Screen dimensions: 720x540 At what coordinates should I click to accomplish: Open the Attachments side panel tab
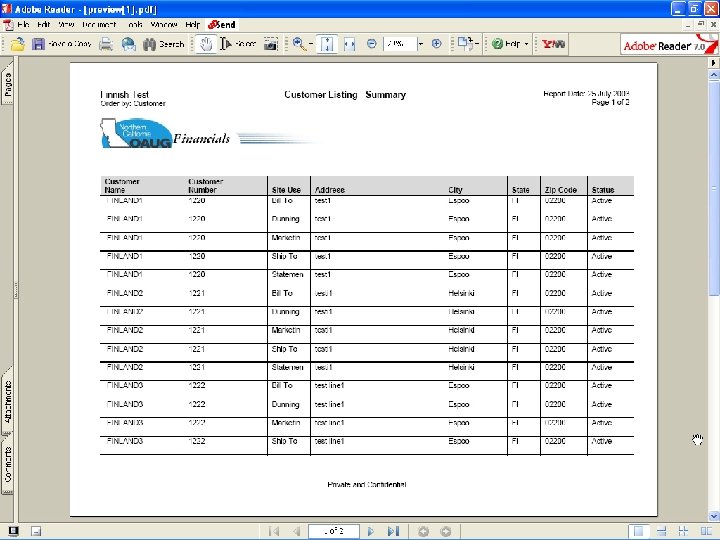click(8, 401)
